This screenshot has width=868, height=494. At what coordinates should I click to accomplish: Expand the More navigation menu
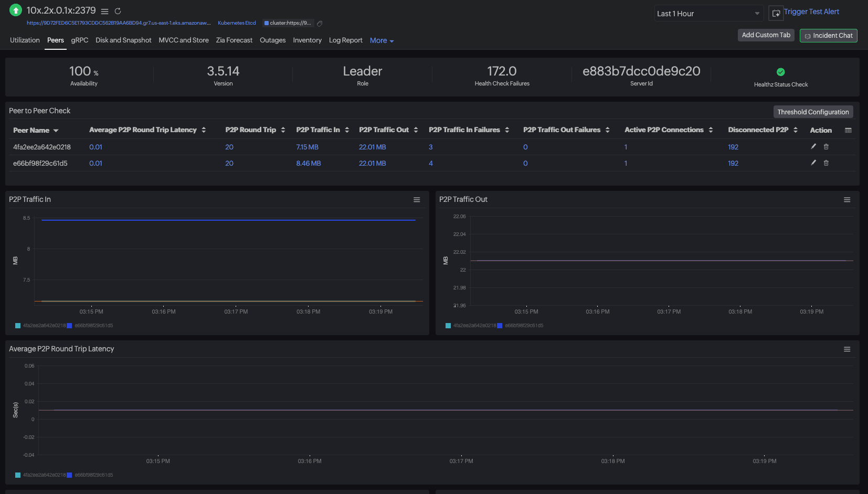382,40
